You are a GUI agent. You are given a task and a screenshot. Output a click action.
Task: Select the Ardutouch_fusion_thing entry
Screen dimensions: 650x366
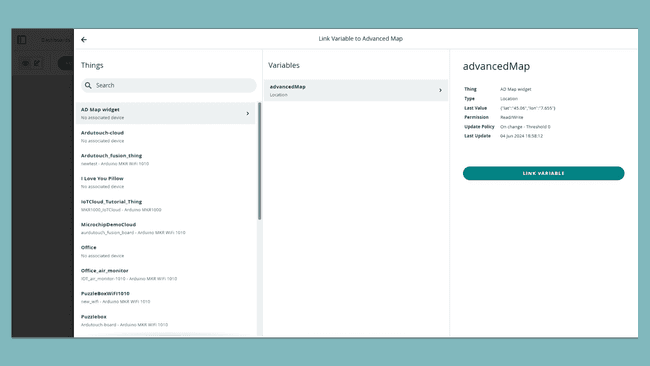(166, 159)
